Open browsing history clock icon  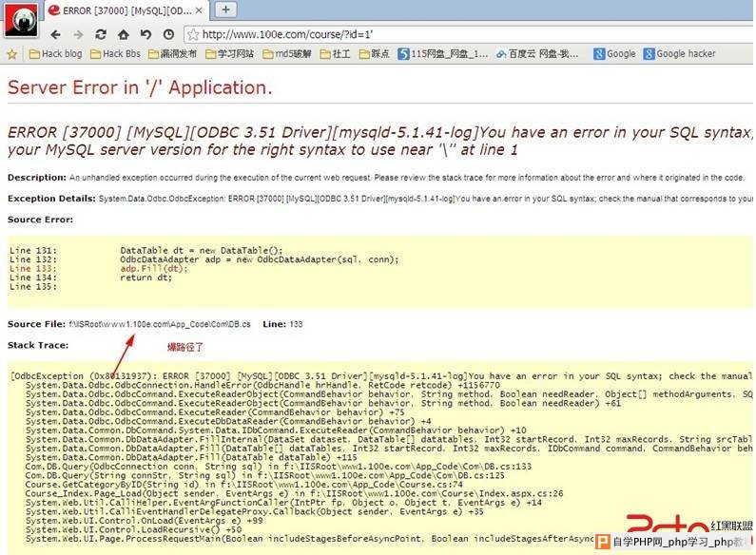[x=168, y=34]
